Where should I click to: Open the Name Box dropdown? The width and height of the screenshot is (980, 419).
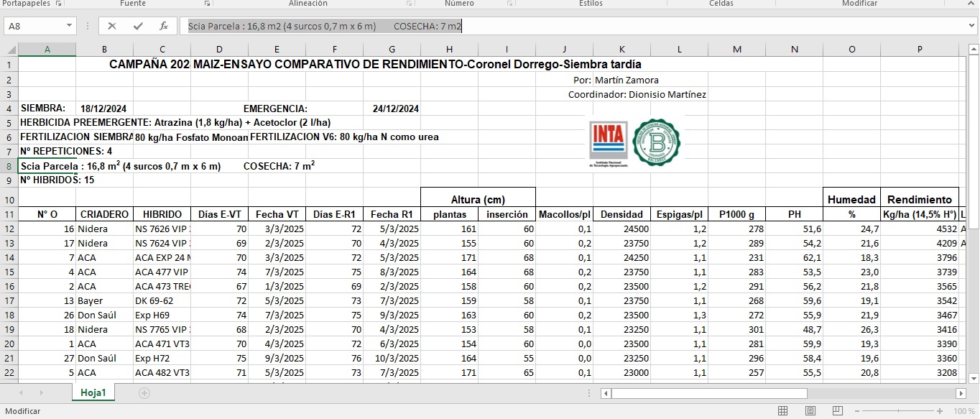tap(70, 26)
